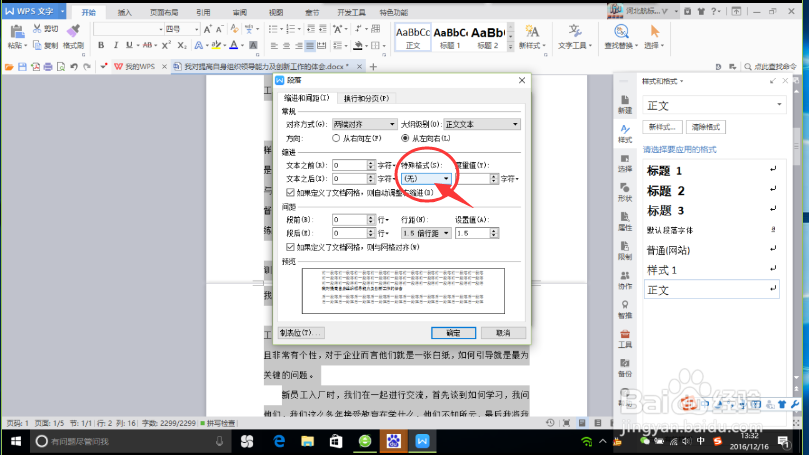
Task: Click the Clear Format (清除格式) button
Action: click(x=706, y=127)
